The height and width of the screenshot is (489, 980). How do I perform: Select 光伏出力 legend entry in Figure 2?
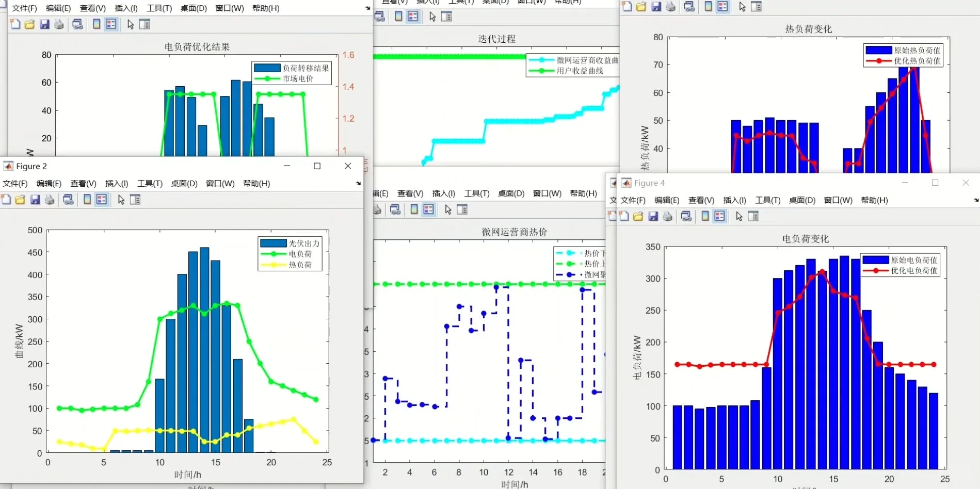291,243
